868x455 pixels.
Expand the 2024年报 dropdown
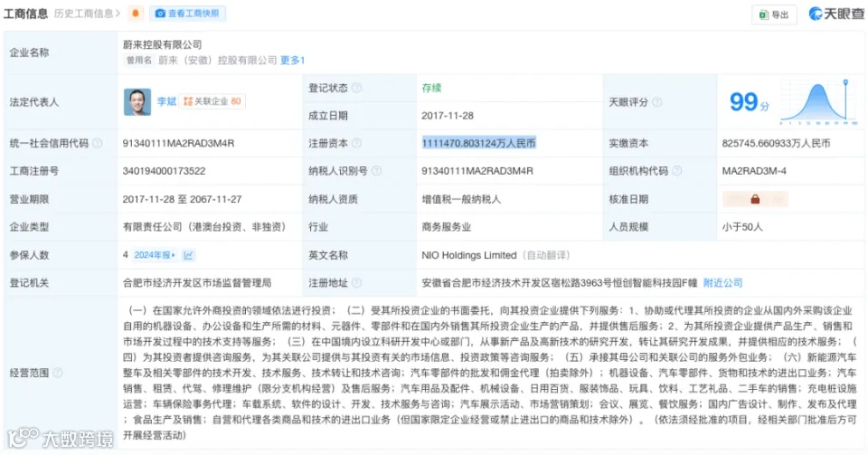(x=155, y=255)
